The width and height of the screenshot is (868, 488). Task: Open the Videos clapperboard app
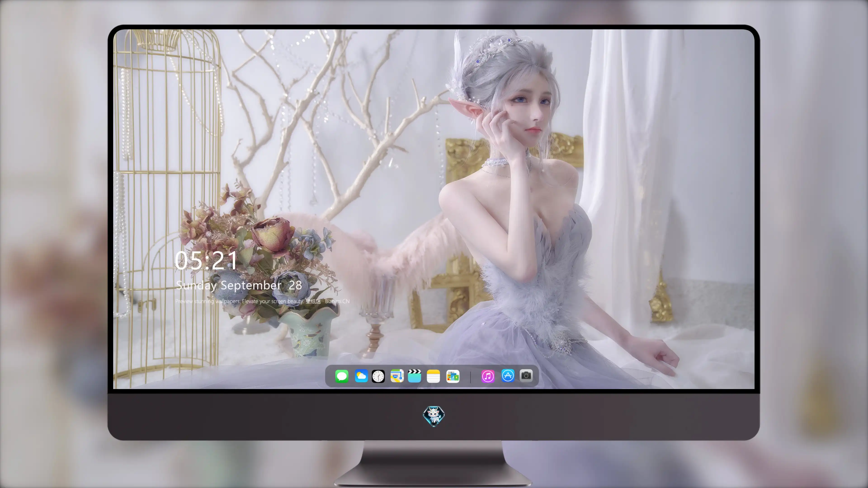pos(415,376)
